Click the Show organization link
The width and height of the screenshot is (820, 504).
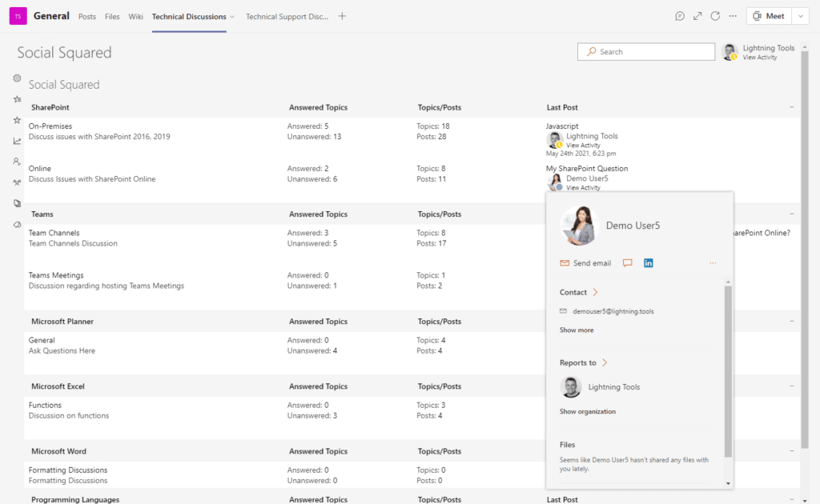[x=588, y=412]
